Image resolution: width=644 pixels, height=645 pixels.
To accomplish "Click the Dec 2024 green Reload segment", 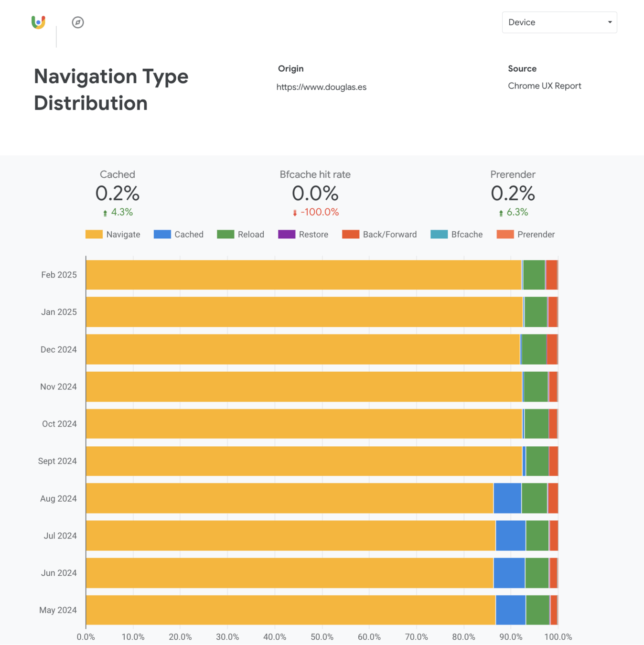I will pos(534,349).
